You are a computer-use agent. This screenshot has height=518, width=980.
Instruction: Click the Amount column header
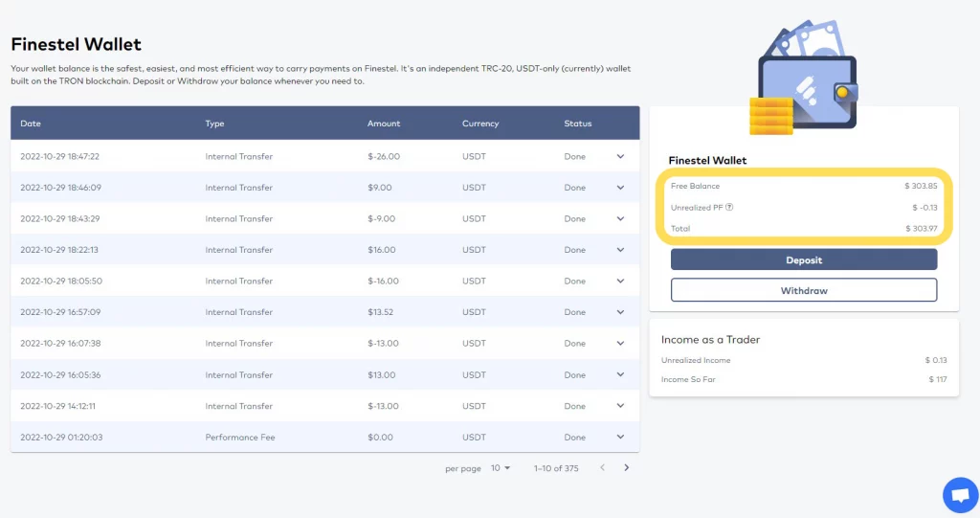(384, 124)
